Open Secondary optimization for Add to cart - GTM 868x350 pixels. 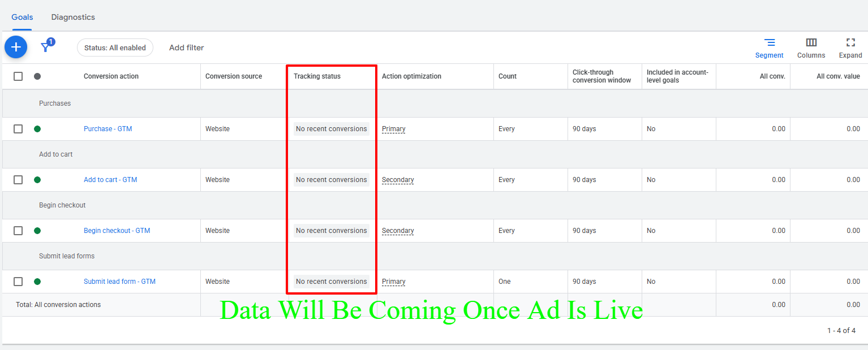click(x=398, y=180)
